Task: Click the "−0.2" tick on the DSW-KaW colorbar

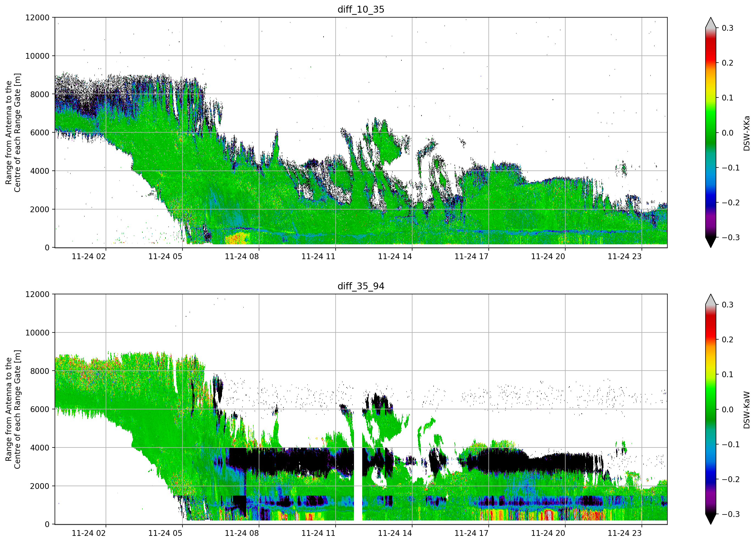Action: click(x=731, y=480)
